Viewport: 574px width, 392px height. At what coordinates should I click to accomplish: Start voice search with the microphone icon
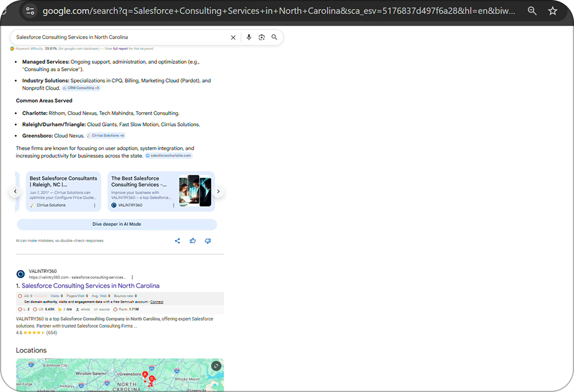coord(248,37)
